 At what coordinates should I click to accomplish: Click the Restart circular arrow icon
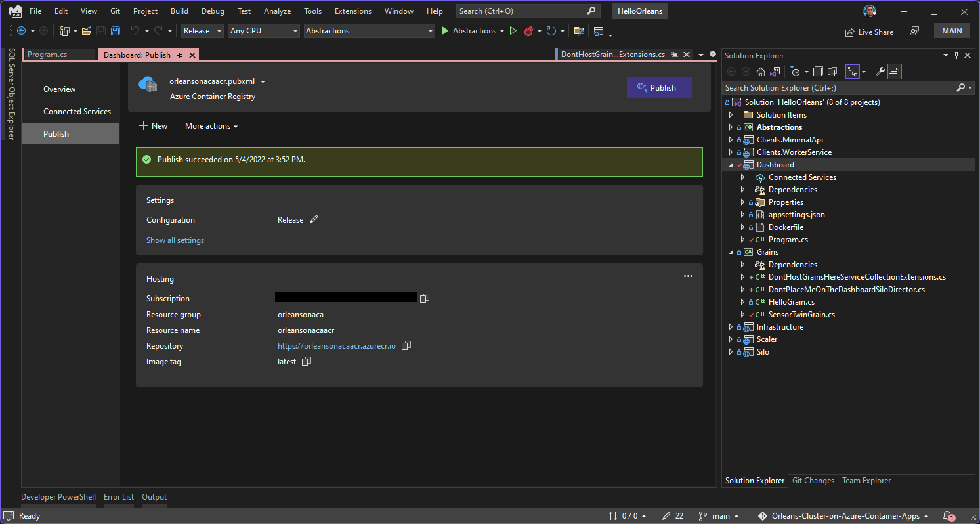[x=551, y=31]
